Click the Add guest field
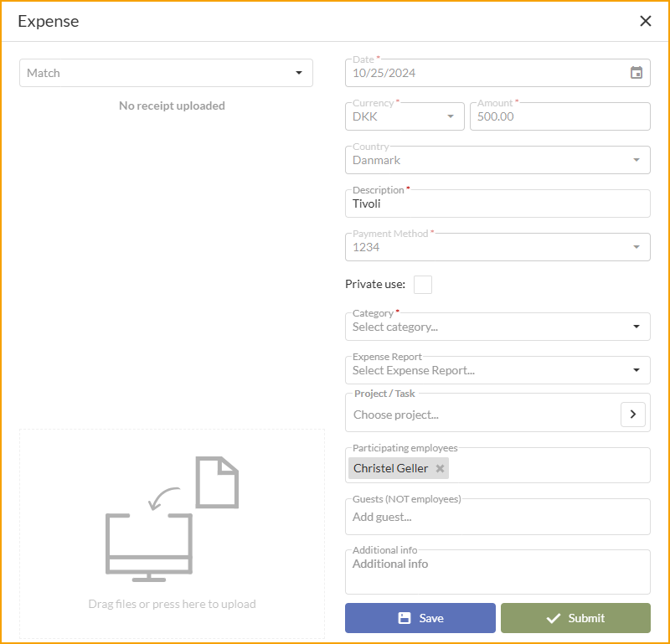The image size is (670, 644). pos(497,517)
